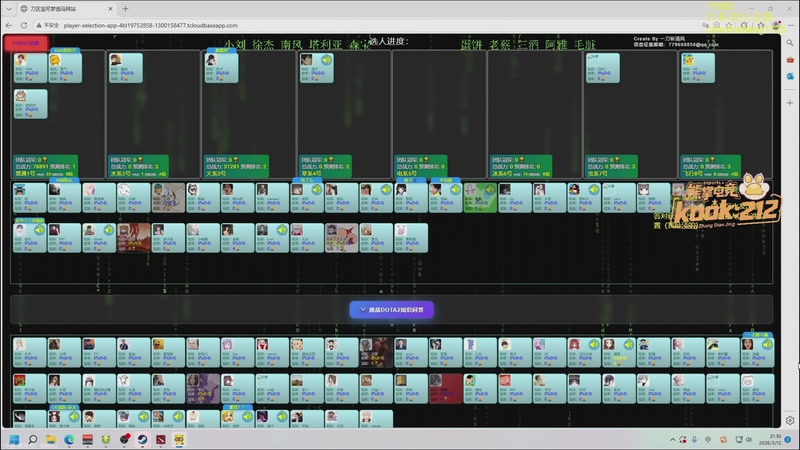
Task: Click the 火系3号 team stats box
Action: (x=236, y=166)
